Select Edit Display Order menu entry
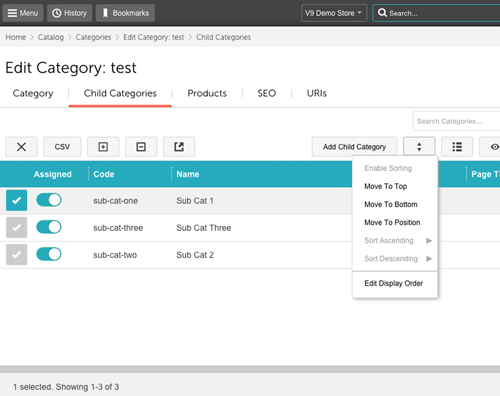Viewport: 500px width, 396px height. (x=394, y=283)
